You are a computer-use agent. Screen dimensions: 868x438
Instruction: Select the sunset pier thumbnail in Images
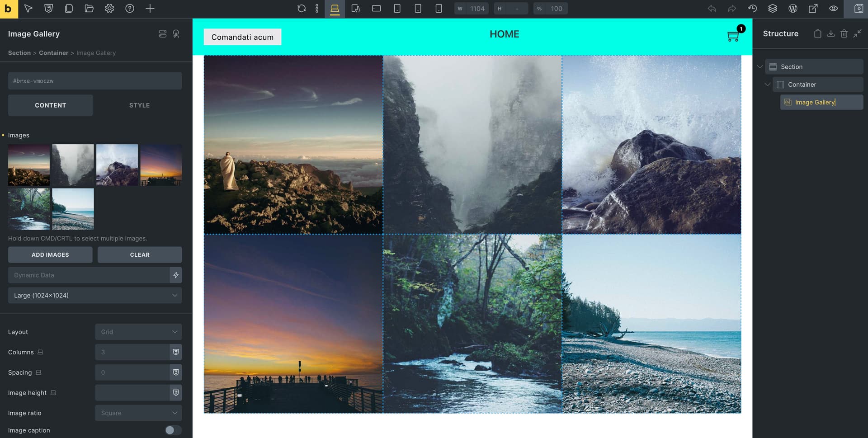[x=161, y=165]
